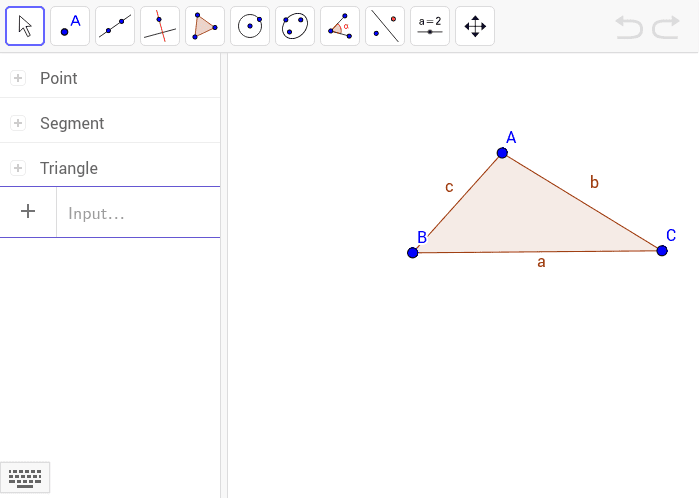The height and width of the screenshot is (500, 700).
Task: Select the Slider a=2 tool
Action: click(430, 26)
